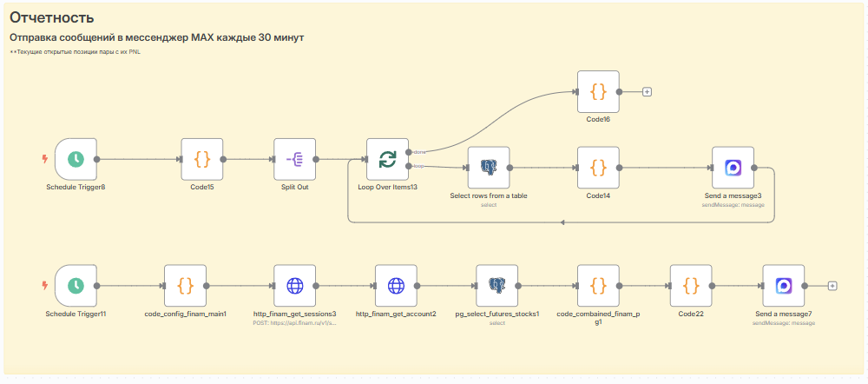Open the Postgres 'Select rows from a table' node
Viewport: 868px width, 384px height.
pos(489,168)
